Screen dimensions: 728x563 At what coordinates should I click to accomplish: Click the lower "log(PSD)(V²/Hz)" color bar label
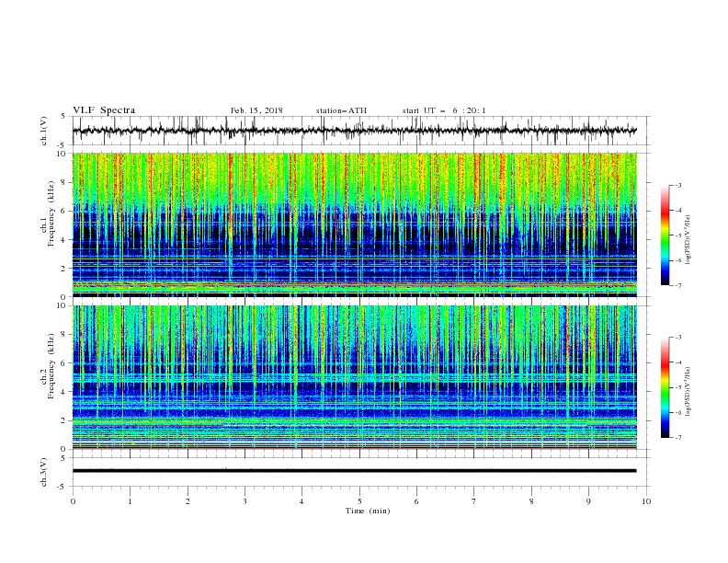tap(689, 392)
